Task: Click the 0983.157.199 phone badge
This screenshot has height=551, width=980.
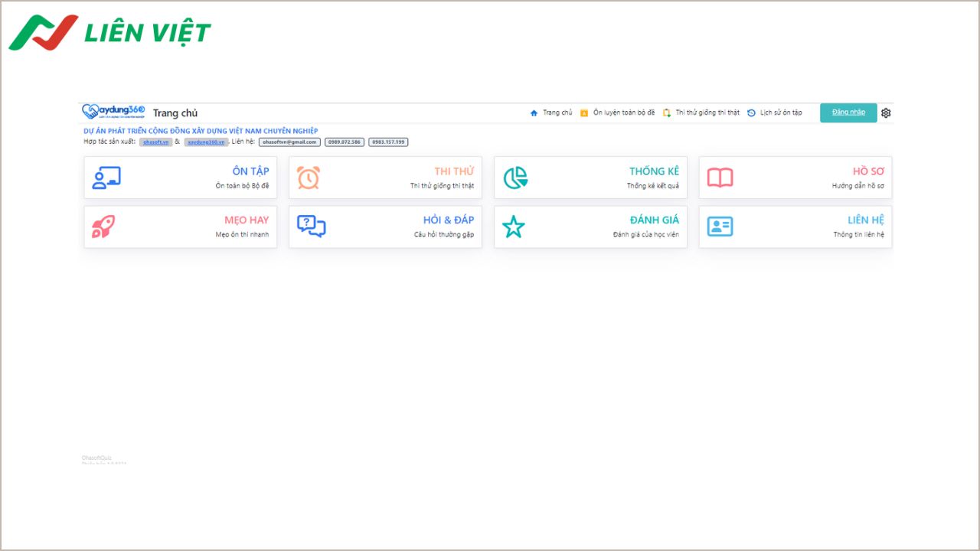Action: point(388,142)
